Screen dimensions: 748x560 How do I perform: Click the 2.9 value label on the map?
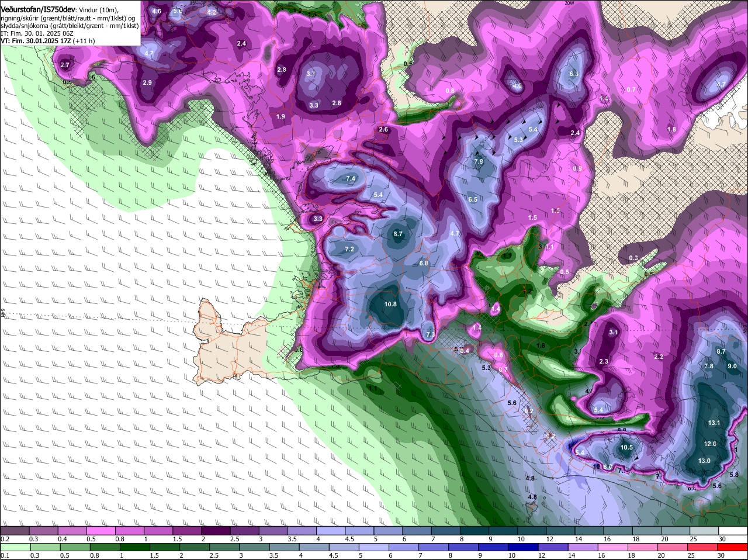tap(147, 82)
